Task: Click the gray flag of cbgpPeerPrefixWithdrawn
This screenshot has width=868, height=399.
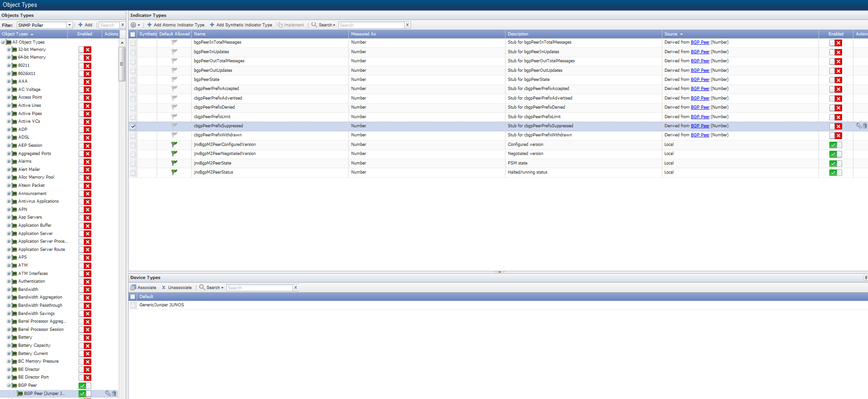Action: pos(174,135)
